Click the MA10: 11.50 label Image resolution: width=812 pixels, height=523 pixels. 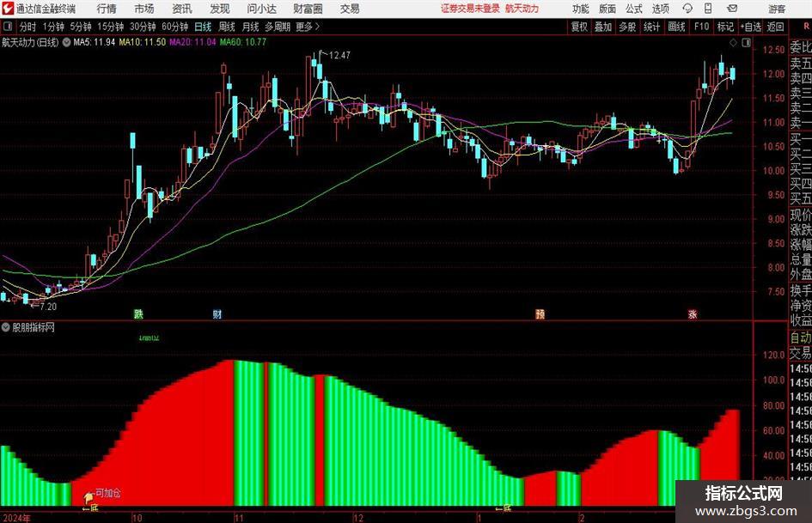tap(143, 42)
